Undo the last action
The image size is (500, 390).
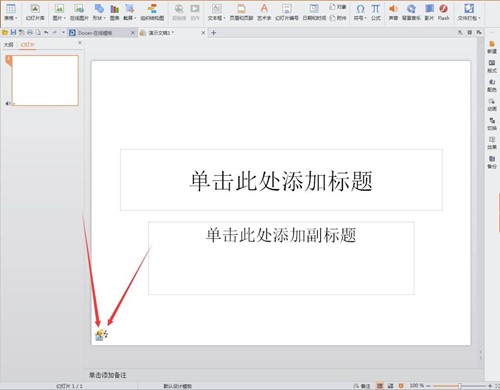(x=46, y=32)
